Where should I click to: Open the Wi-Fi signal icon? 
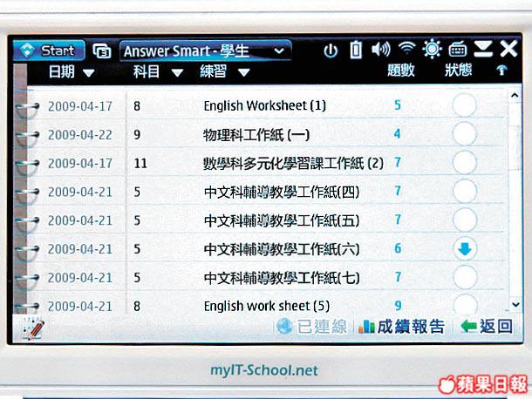[407, 49]
